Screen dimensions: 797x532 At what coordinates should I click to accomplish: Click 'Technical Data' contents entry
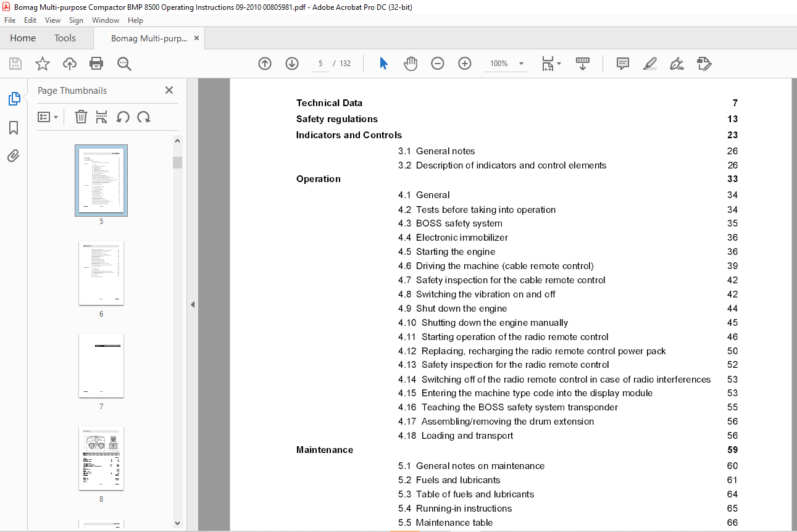pos(329,103)
